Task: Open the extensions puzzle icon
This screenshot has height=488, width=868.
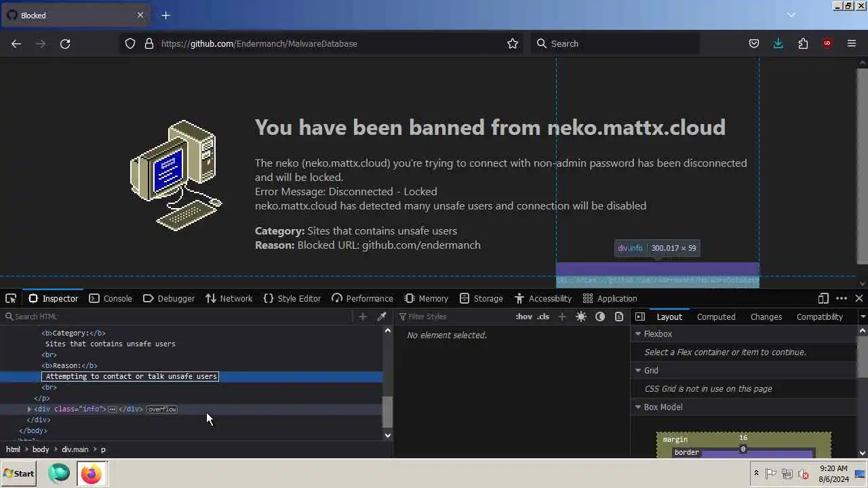Action: (x=803, y=43)
